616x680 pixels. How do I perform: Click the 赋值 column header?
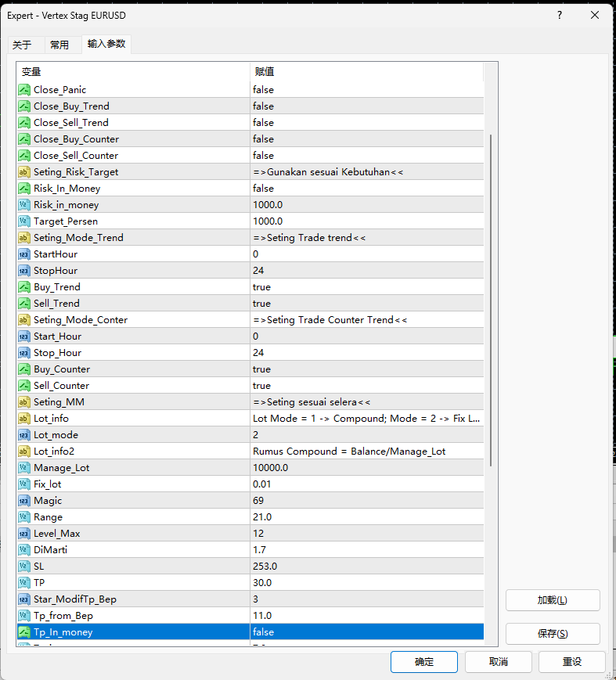point(366,71)
